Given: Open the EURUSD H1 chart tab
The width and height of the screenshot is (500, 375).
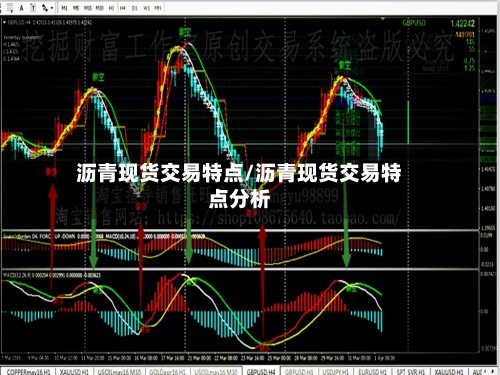Looking at the screenshot, I should pos(372,371).
